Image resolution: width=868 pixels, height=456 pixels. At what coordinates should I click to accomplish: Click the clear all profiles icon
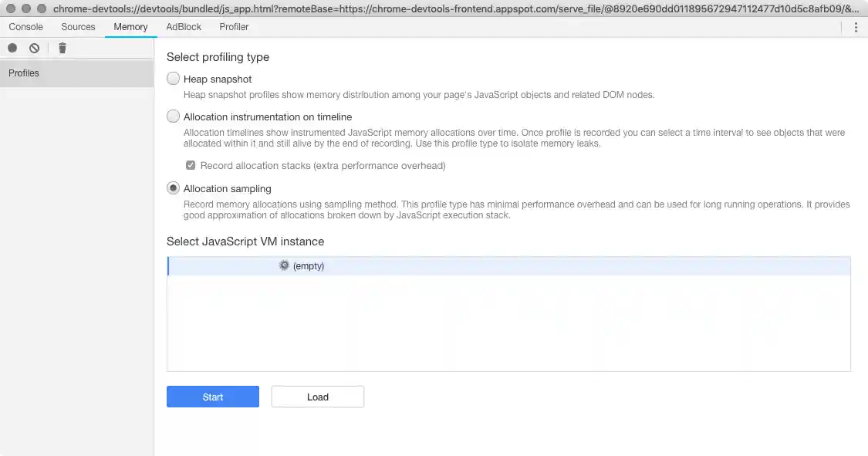coord(34,48)
